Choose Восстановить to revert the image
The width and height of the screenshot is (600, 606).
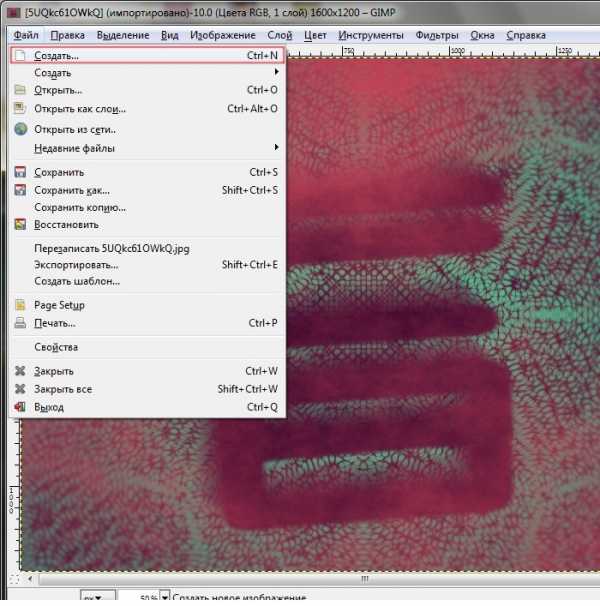coord(147,225)
